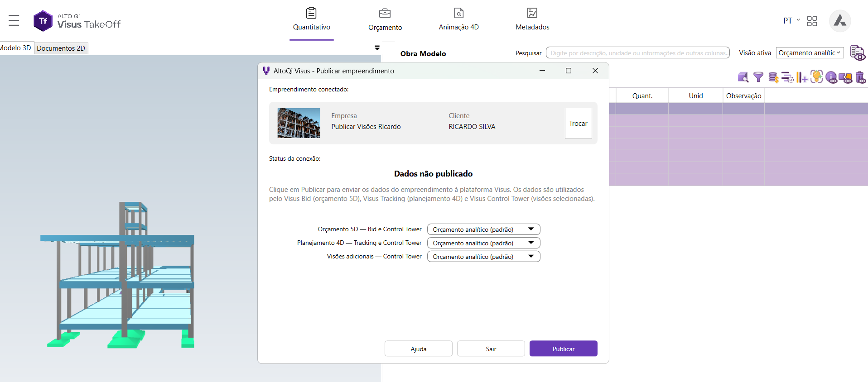Click the cube with magnifier search icon
This screenshot has width=868, height=382.
coord(743,77)
